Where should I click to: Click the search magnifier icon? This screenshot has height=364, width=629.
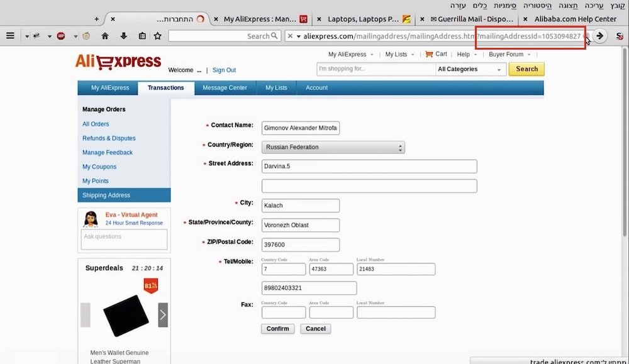[274, 36]
